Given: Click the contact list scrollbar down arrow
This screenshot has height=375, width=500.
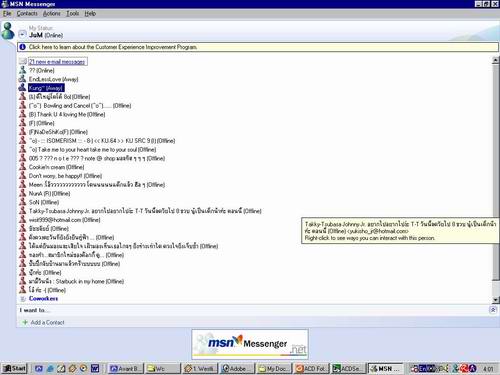Looking at the screenshot, I should 496,300.
